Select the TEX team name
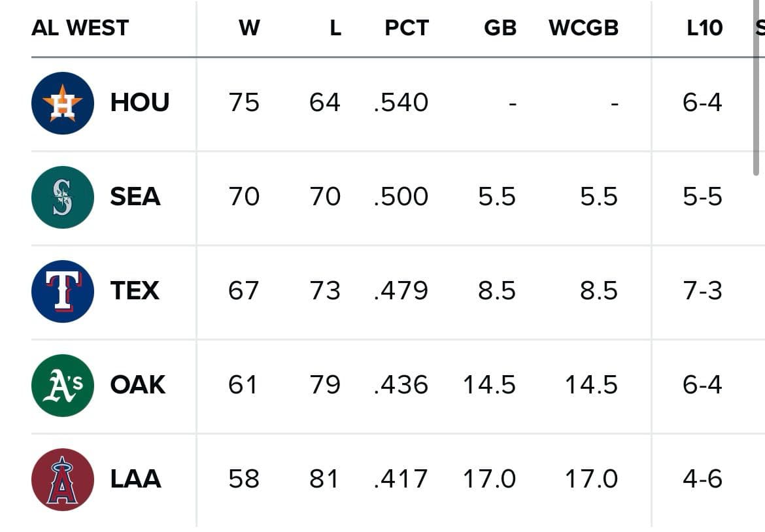The height and width of the screenshot is (532, 765). 134,291
